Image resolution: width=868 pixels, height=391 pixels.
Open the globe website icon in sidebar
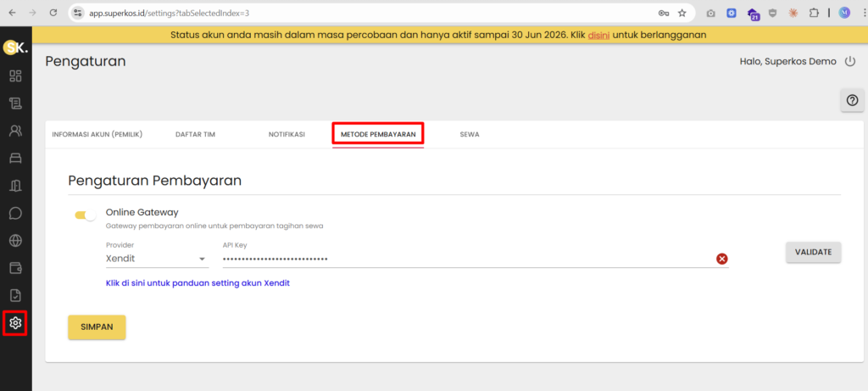15,240
